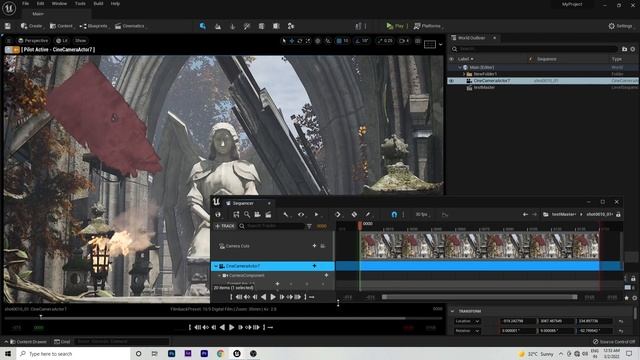Open the viewport camera speed setting
The image size is (640, 360).
click(x=404, y=41)
